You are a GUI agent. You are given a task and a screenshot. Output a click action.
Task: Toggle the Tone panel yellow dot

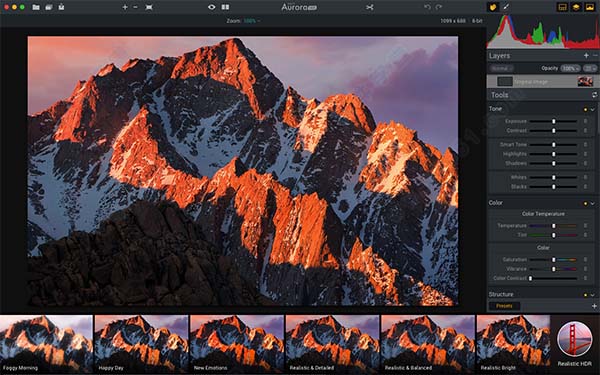585,109
